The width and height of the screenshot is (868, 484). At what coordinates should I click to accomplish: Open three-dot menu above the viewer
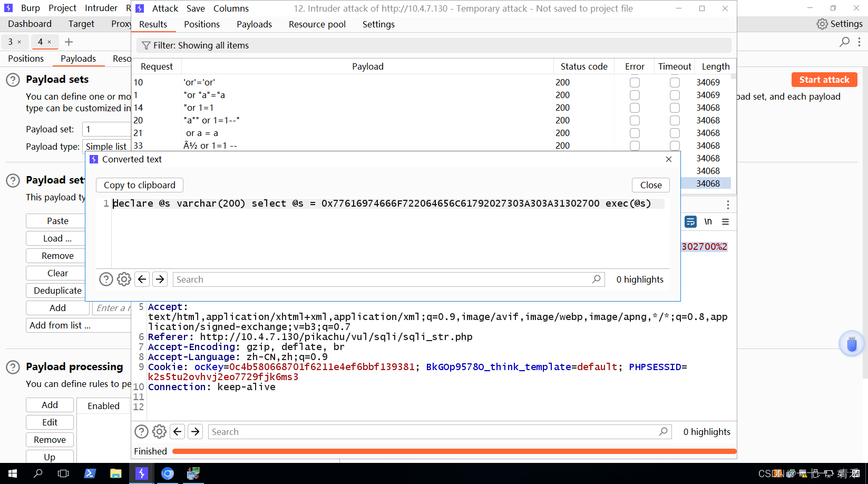728,205
